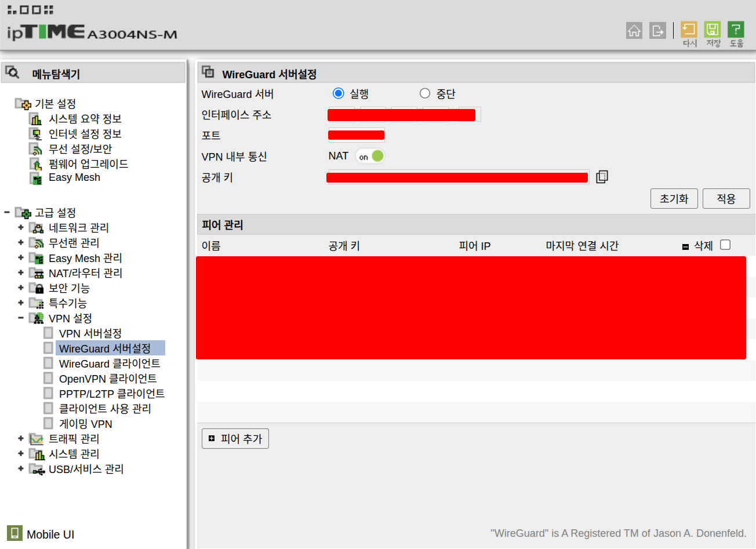Viewport: 756px width, 549px height.
Task: Click the 마지막 연결 시간 column header
Action: tap(582, 246)
